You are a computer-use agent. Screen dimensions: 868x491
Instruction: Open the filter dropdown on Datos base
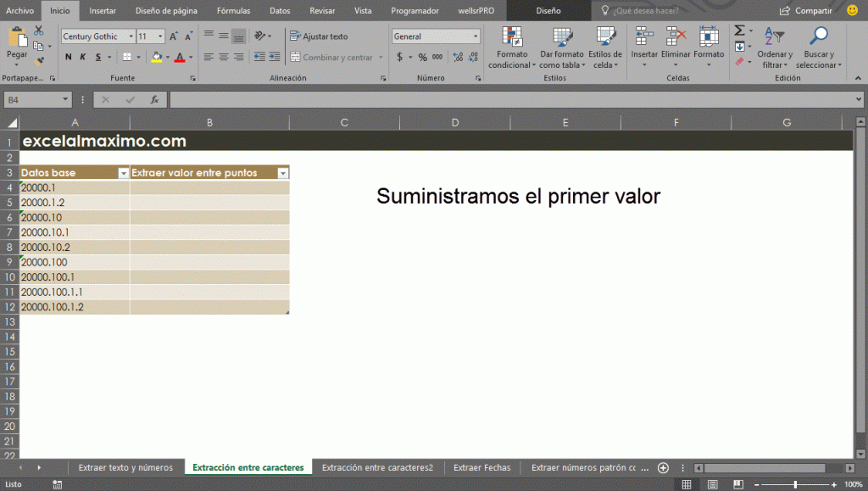click(124, 172)
